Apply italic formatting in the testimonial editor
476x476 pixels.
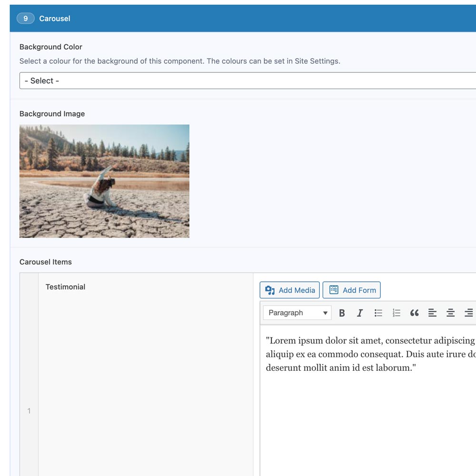pos(360,313)
